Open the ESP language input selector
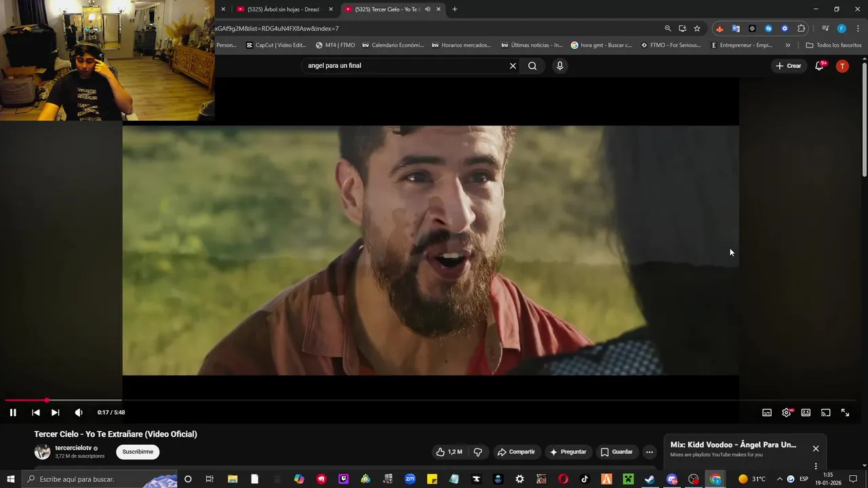Image resolution: width=868 pixels, height=488 pixels. tap(805, 479)
